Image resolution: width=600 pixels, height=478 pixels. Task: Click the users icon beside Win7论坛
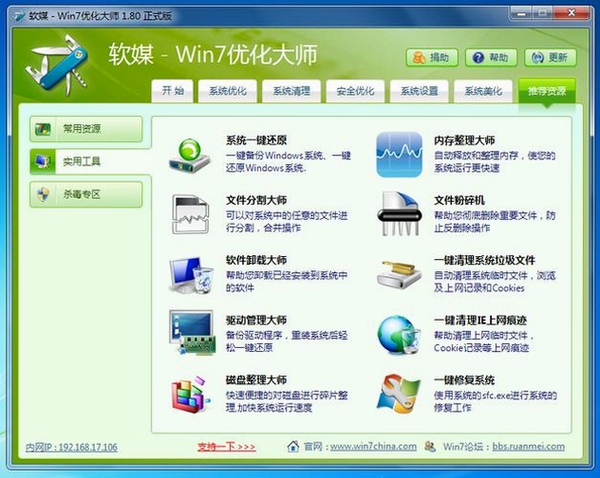[x=430, y=446]
